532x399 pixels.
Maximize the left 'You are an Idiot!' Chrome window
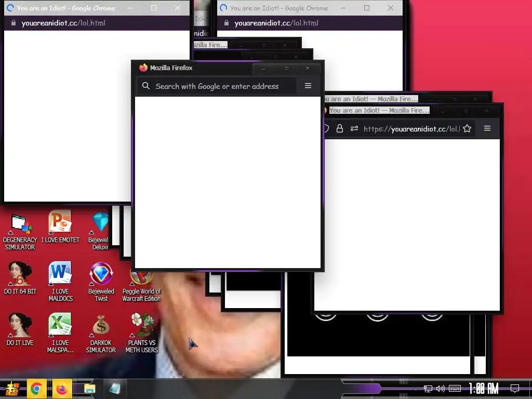click(x=154, y=8)
